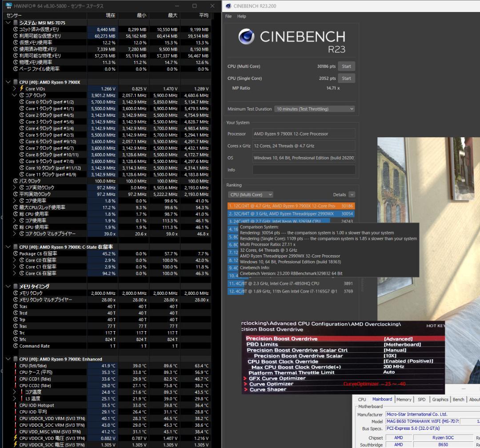This screenshot has height=448, width=480.
Task: Click the thermometer icon beside CPU IOD Hotspot
Action: click(16, 405)
